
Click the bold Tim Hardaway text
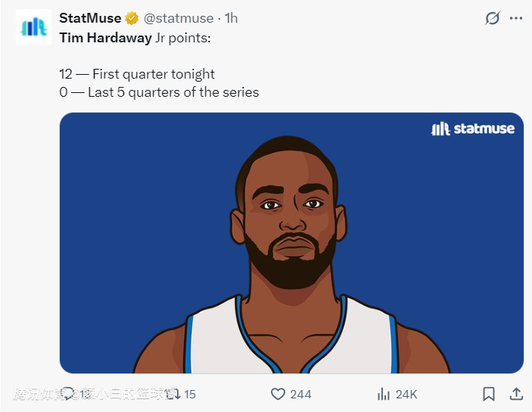tap(104, 36)
